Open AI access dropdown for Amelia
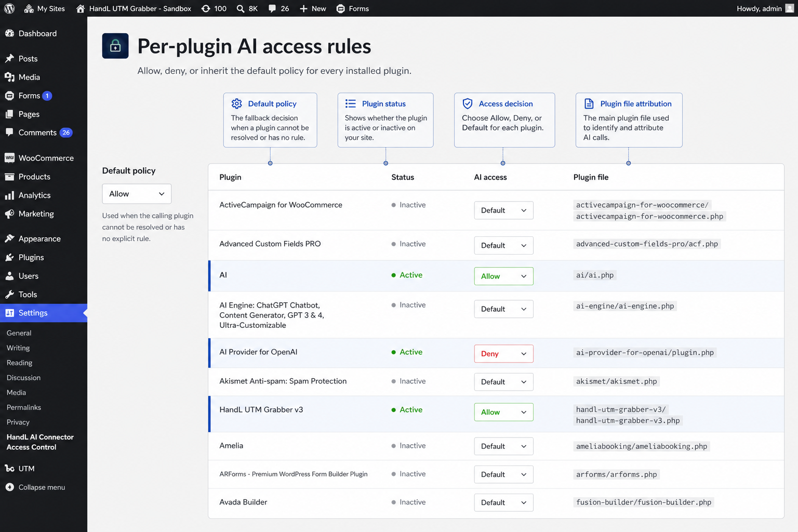 click(x=503, y=446)
